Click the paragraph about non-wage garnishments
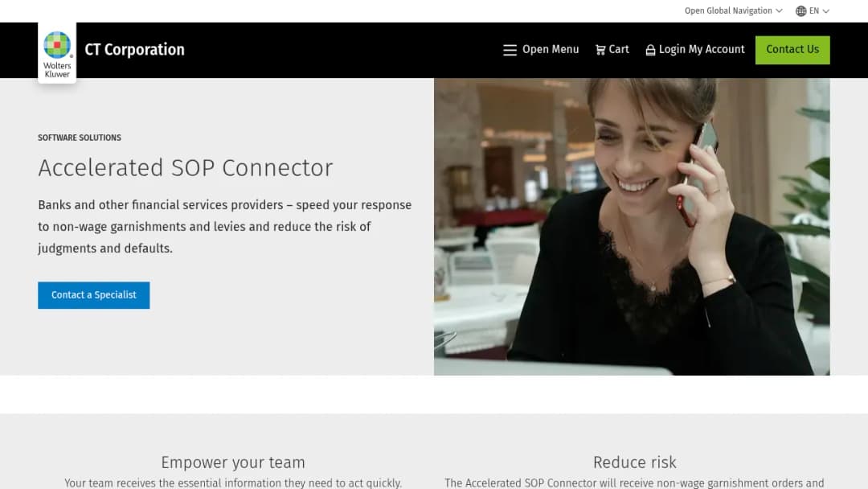Screen dimensions: 868x489 (225, 227)
